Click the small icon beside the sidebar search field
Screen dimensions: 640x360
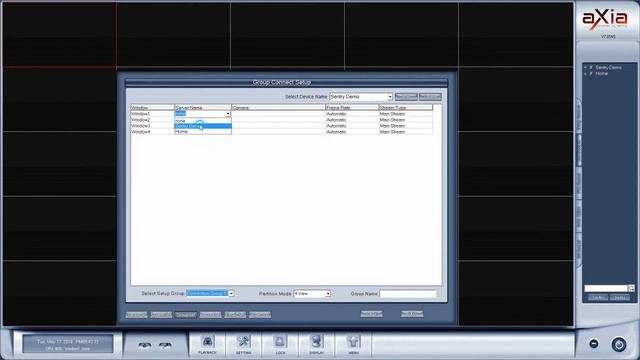(631, 288)
